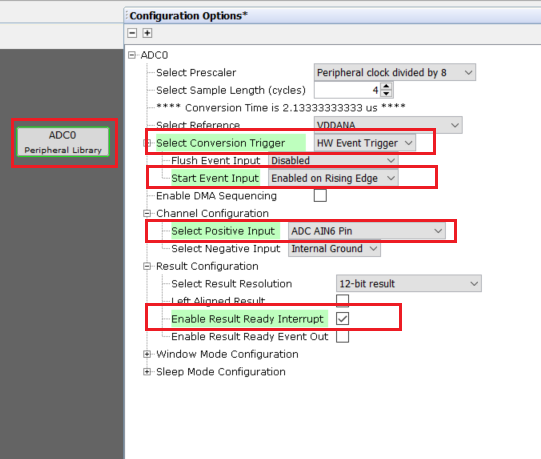Screen dimensions: 541x459
Task: Click the collapse-all minus icon
Action: (x=132, y=33)
